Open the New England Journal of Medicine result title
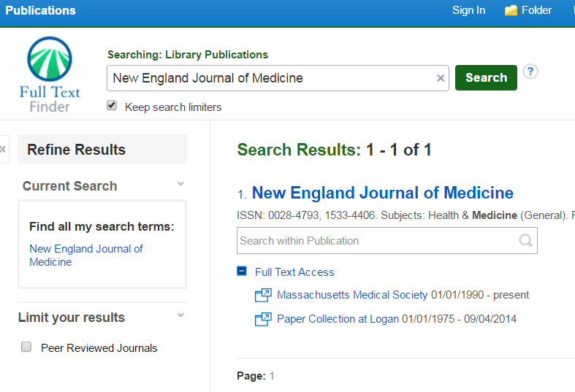Screen dimensions: 575x392 click(x=382, y=193)
